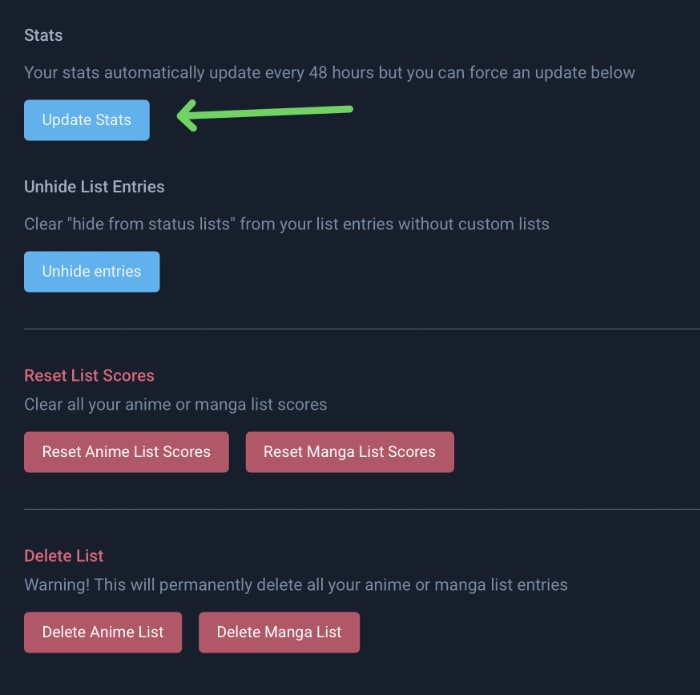This screenshot has height=695, width=700.
Task: Click the Unhide List Entries heading
Action: click(94, 187)
